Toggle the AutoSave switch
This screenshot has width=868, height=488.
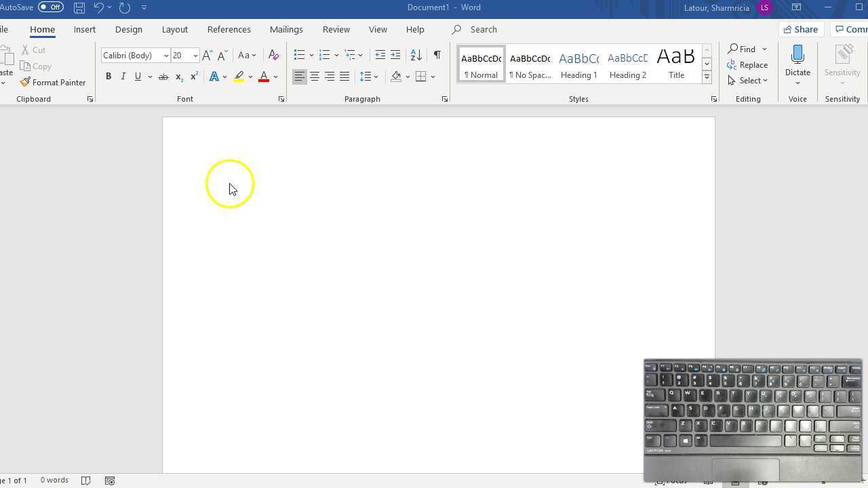[x=51, y=7]
